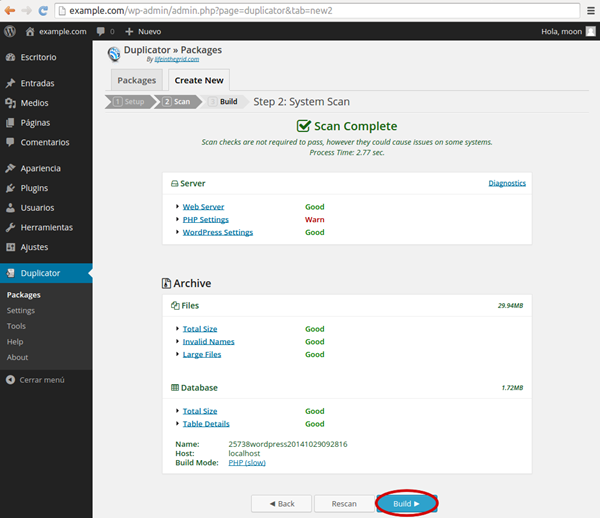Select the Create New tab
The height and width of the screenshot is (518, 600).
pyautogui.click(x=199, y=80)
